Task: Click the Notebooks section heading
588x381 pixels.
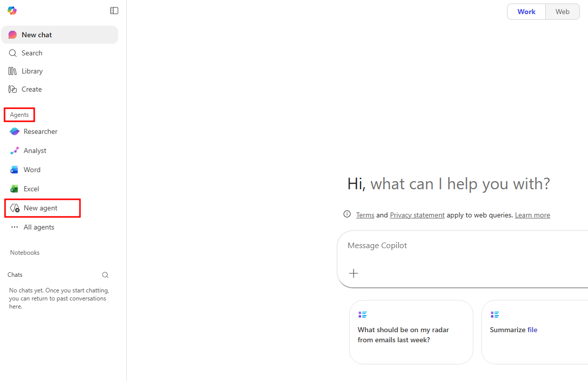Action: 25,253
